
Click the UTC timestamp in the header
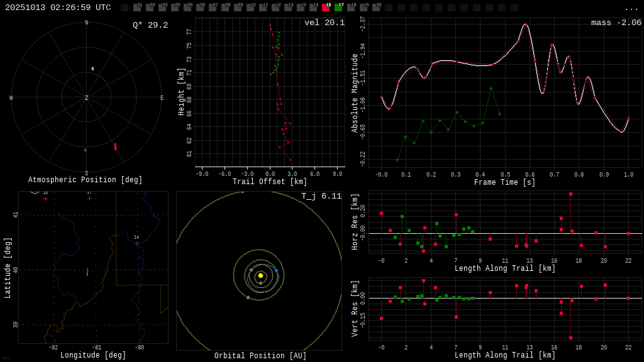[x=58, y=8]
